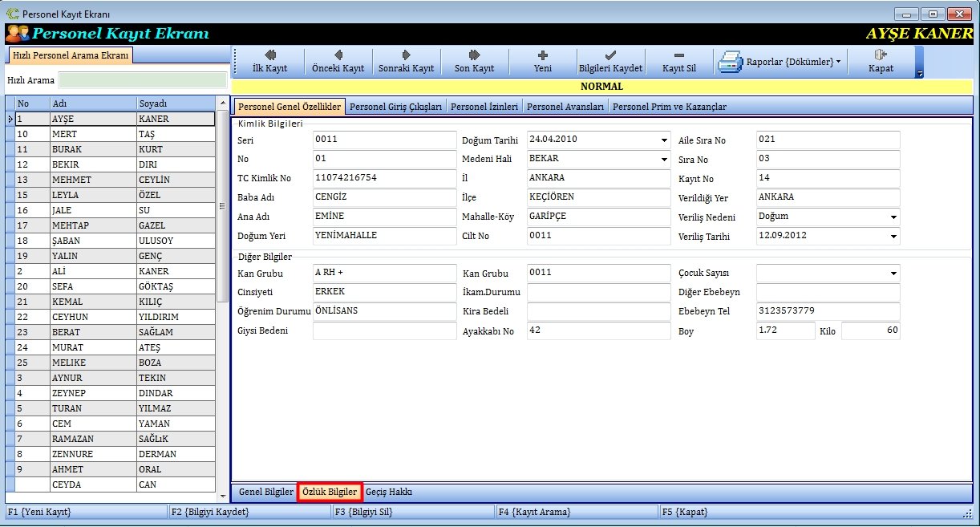Select the Özlük Bilgiler bottom tab

point(330,492)
